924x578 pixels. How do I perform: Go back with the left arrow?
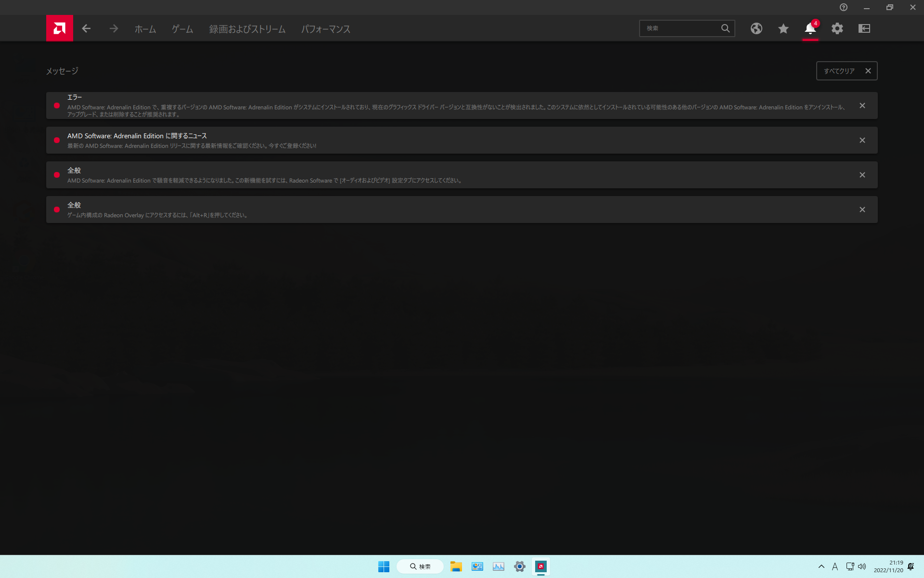click(x=86, y=28)
